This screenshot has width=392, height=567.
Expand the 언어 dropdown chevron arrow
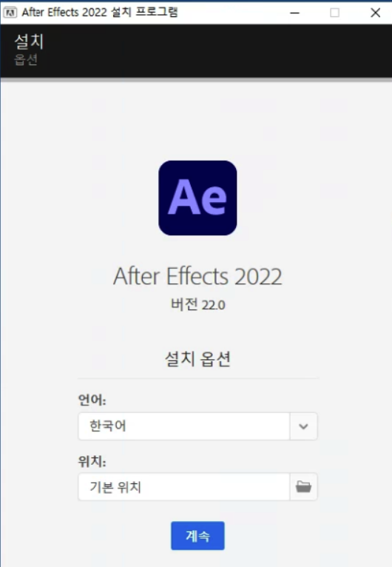coord(303,426)
